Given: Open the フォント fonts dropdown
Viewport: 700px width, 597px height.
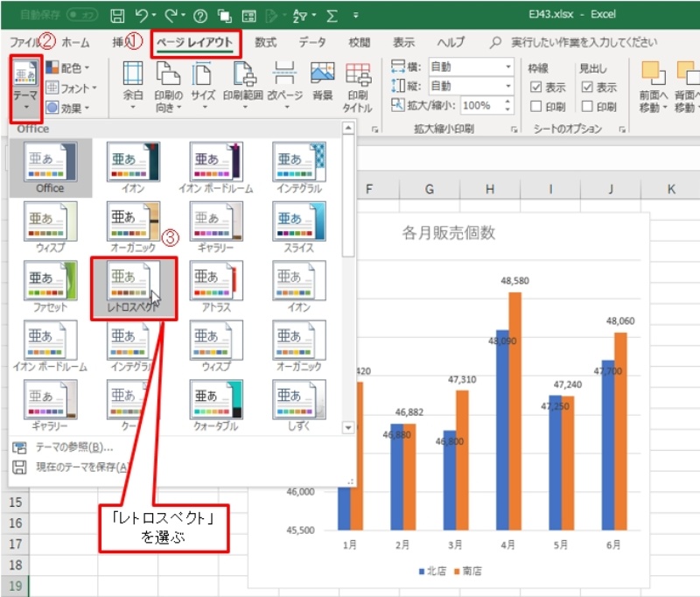Looking at the screenshot, I should pos(71,88).
